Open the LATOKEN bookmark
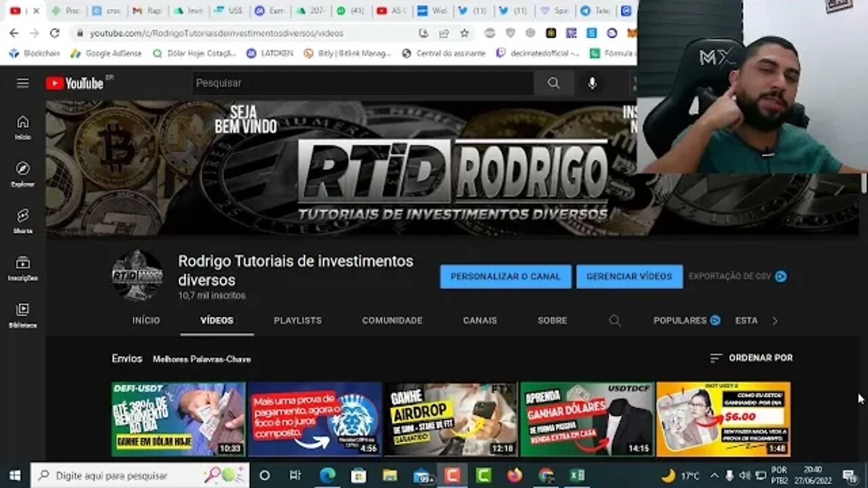 click(270, 53)
